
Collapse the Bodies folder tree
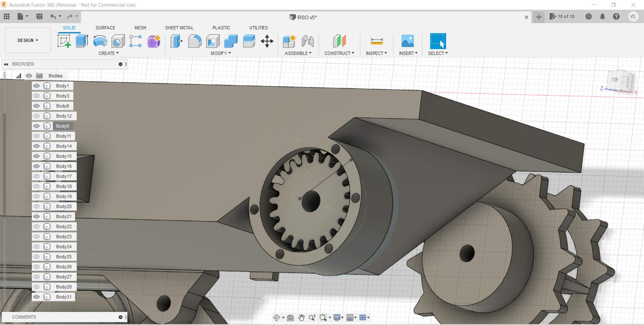click(19, 76)
